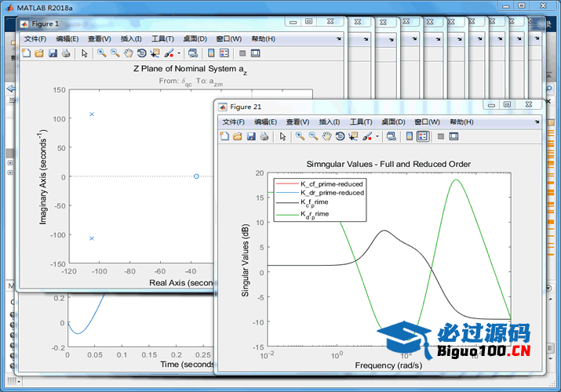Click Save icon in Figure 1 toolbar

pyautogui.click(x=53, y=53)
